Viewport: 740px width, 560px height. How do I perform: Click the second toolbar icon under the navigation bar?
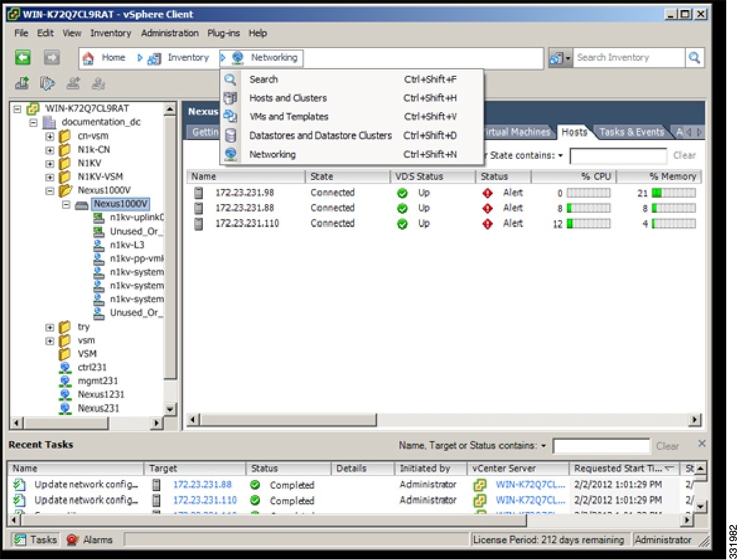[47, 83]
